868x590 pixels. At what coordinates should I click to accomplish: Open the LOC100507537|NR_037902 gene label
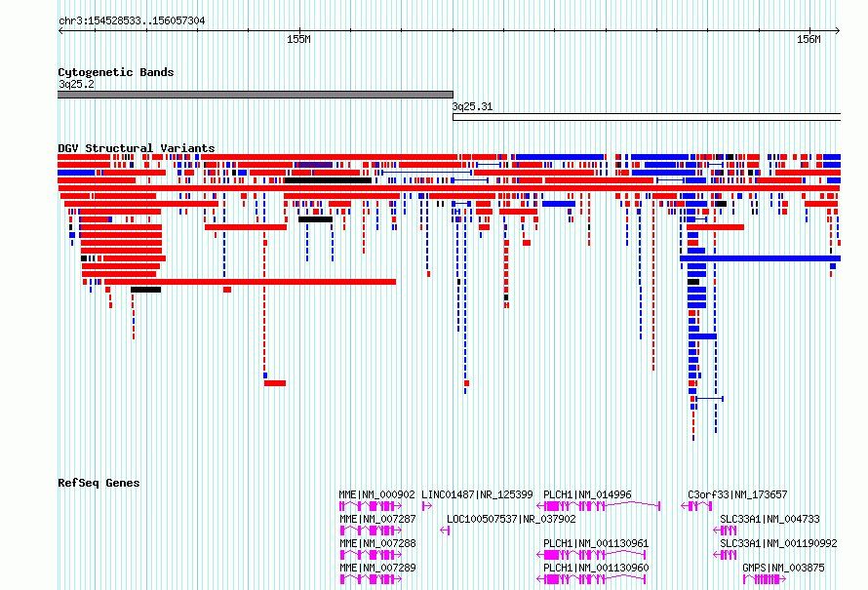pos(511,519)
